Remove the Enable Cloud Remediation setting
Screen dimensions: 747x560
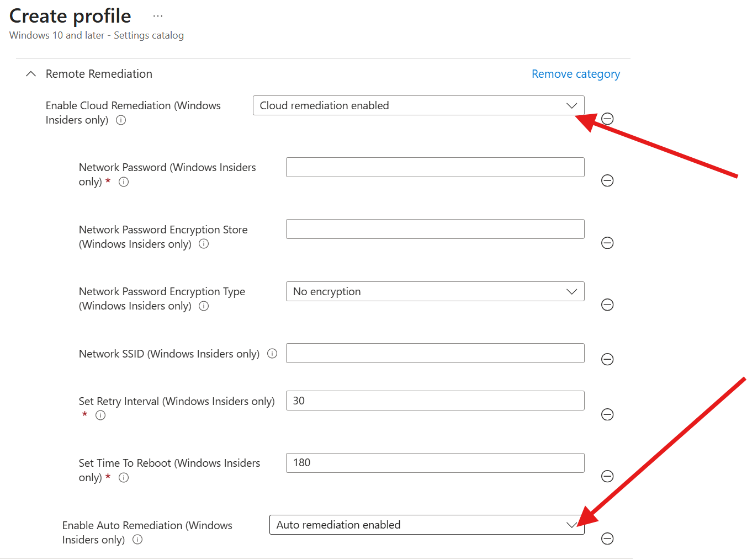(607, 119)
